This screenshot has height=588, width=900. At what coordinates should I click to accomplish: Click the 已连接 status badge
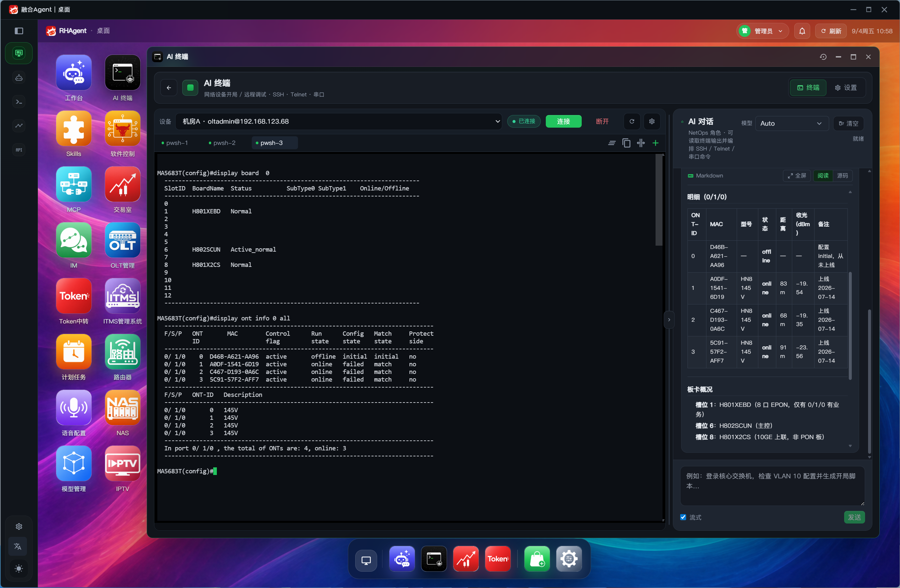524,121
